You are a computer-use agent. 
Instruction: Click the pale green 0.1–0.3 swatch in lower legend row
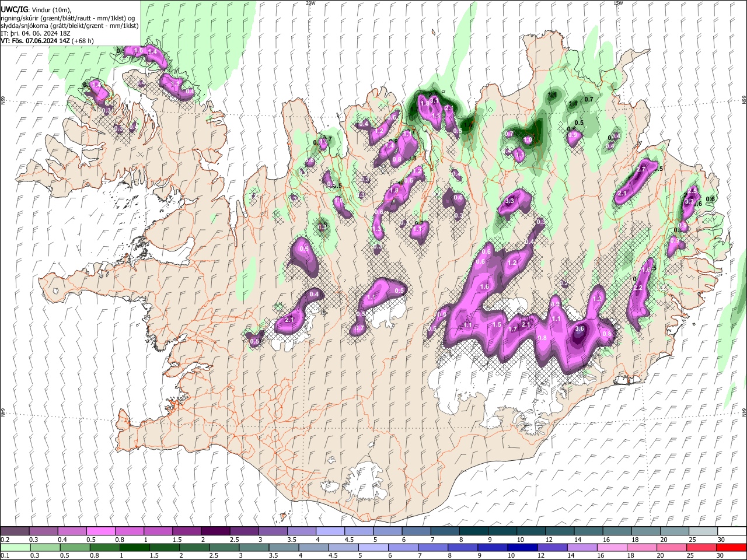pos(15,547)
